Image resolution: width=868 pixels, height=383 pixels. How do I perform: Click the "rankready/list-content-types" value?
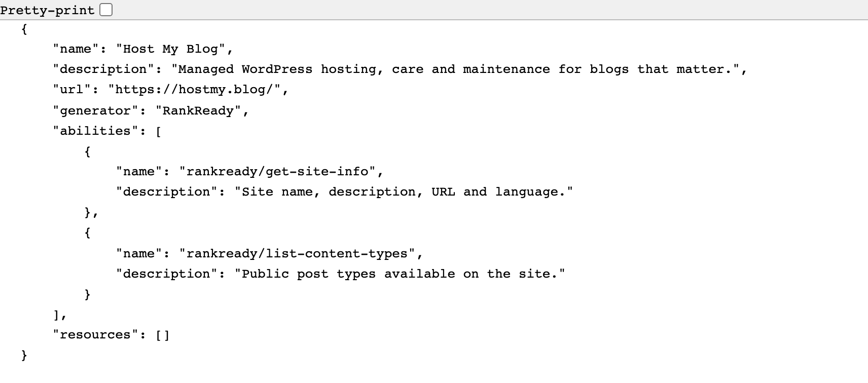[x=297, y=254]
